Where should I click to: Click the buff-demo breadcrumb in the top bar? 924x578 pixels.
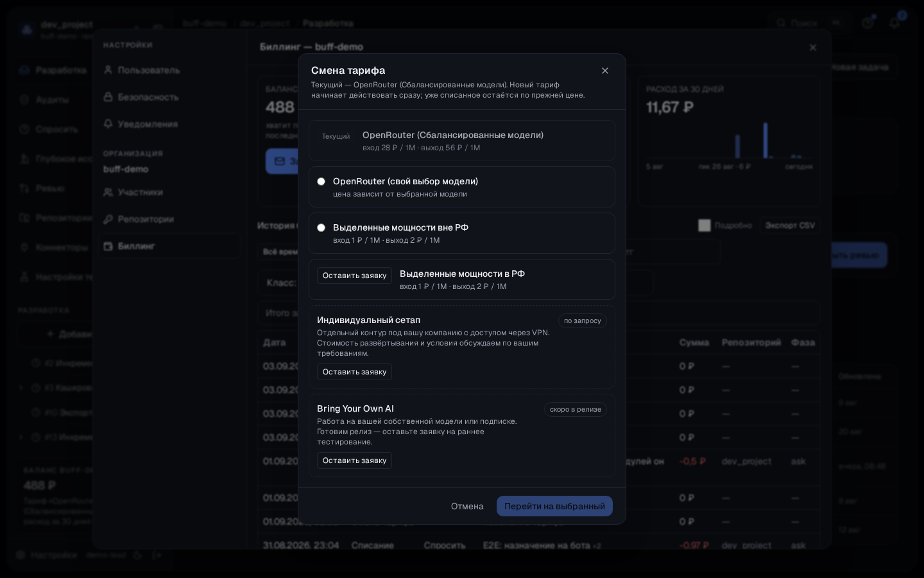(x=205, y=23)
